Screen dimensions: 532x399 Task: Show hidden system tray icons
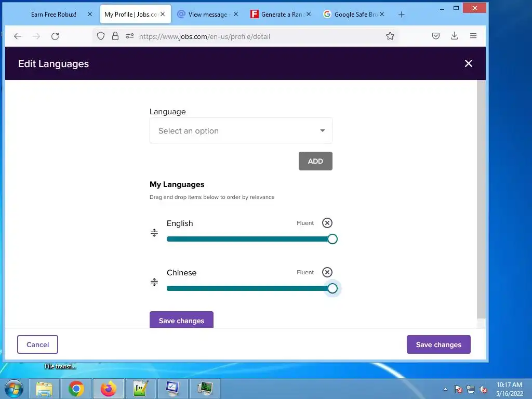445,389
